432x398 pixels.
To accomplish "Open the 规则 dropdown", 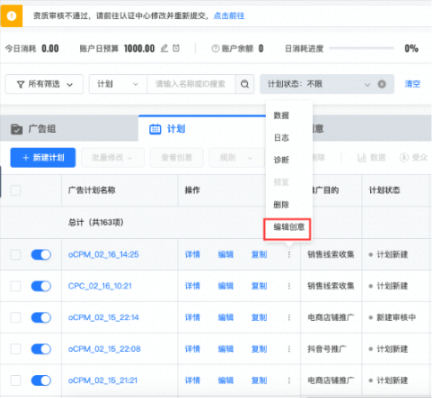I will tap(236, 158).
